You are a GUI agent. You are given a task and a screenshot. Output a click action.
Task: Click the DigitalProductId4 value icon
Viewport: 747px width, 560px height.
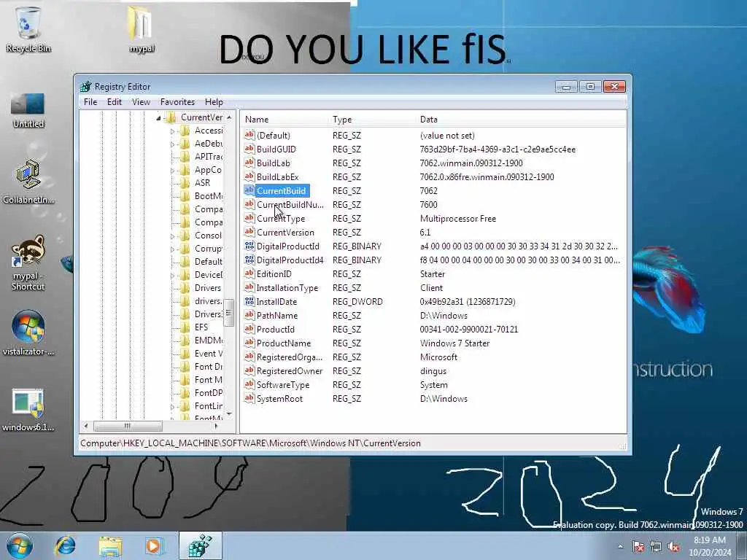tap(249, 260)
